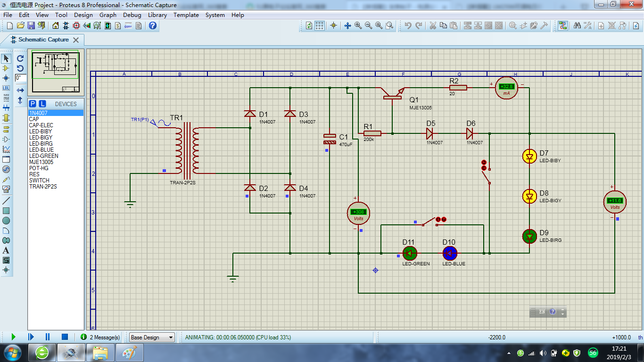Viewport: 644px width, 362px height.
Task: Click the Pan/center view tool
Action: pos(347,25)
